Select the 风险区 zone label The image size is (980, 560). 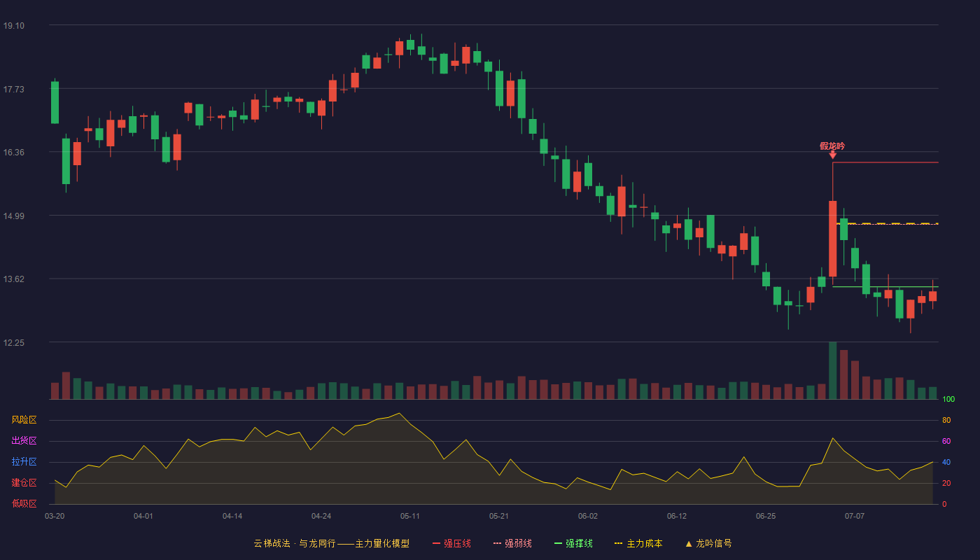pyautogui.click(x=24, y=420)
